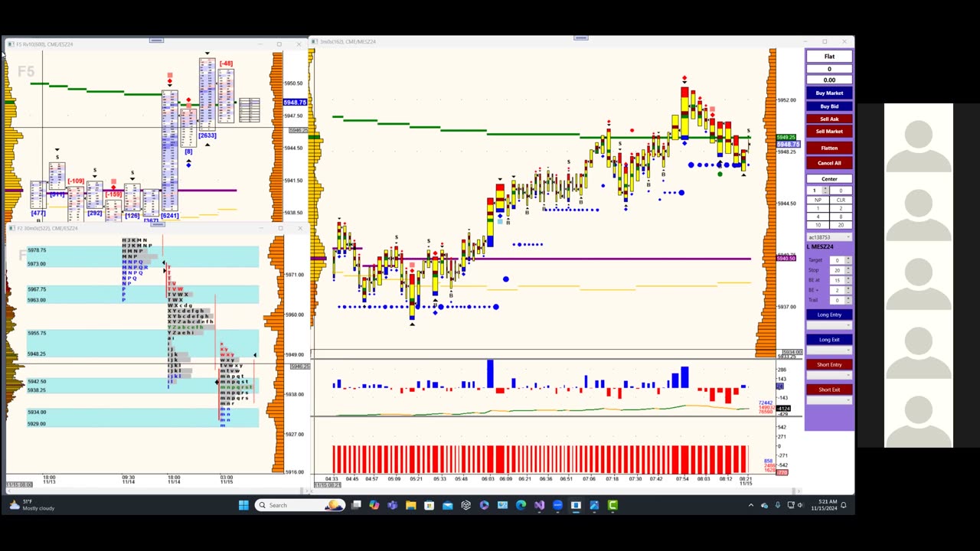Click Buy Market button
The image size is (980, 551).
pos(829,93)
